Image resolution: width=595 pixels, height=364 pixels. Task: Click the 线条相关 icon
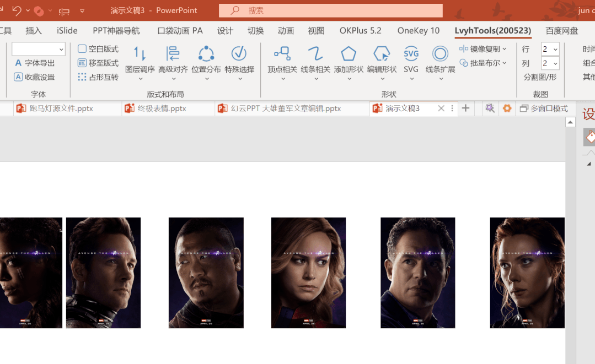point(315,54)
